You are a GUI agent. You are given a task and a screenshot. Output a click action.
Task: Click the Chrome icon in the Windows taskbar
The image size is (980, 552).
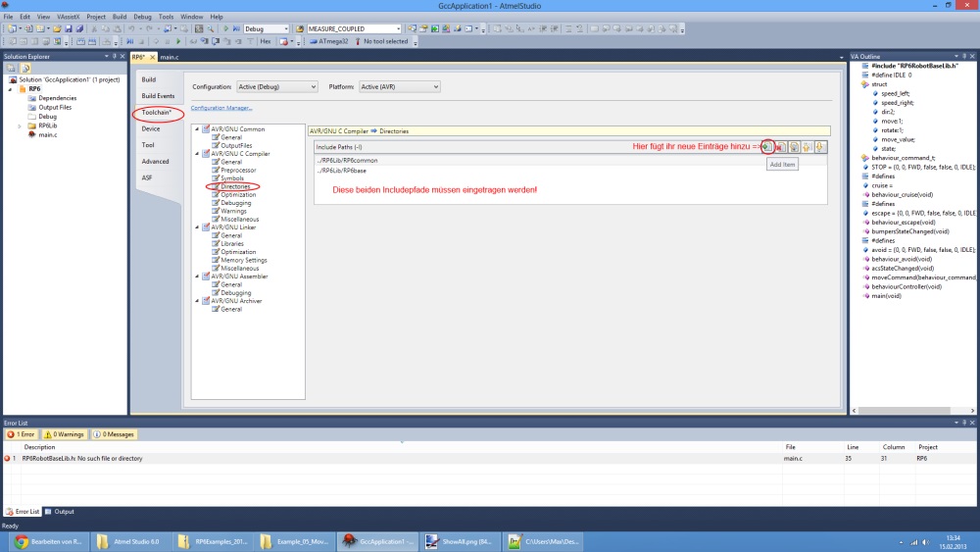pos(22,541)
